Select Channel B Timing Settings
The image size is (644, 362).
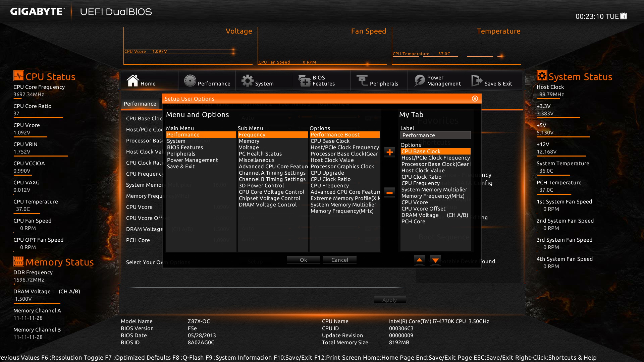tap(273, 179)
